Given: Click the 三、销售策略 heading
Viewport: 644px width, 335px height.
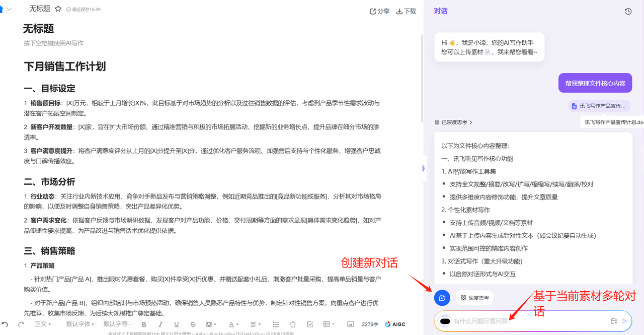Looking at the screenshot, I should [x=49, y=251].
